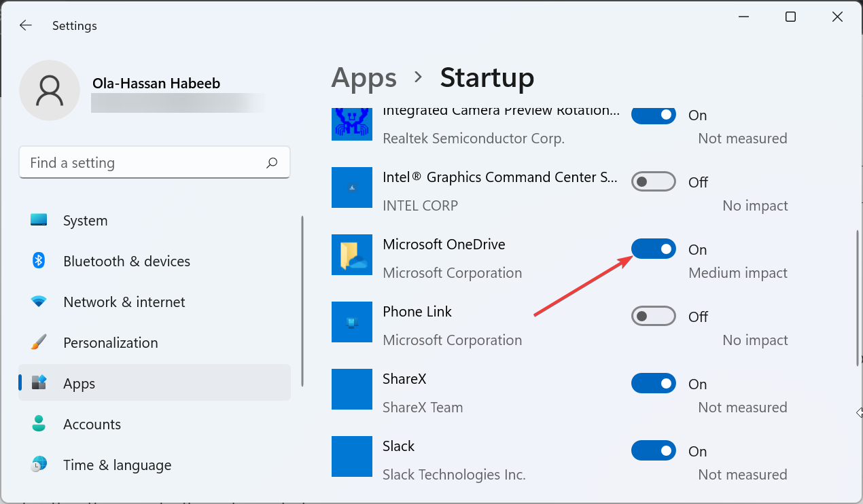Go back using the back arrow

click(26, 25)
